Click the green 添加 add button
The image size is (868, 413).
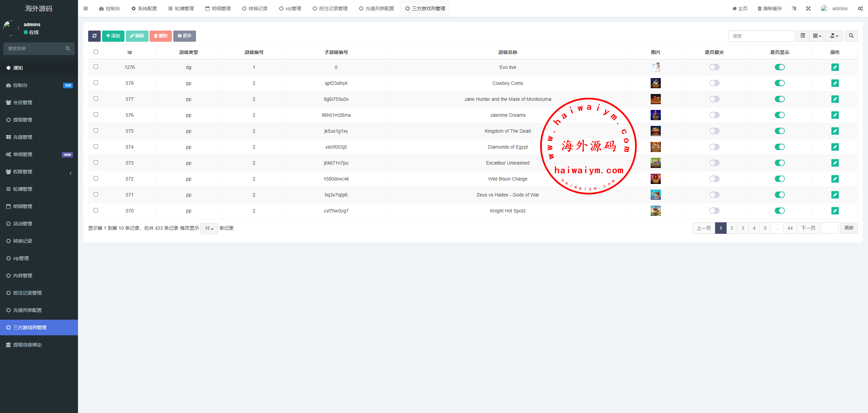pyautogui.click(x=113, y=36)
